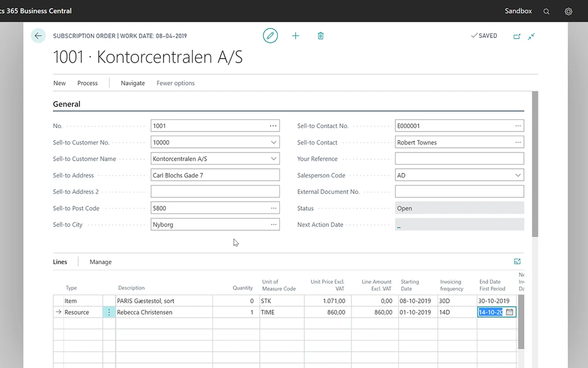
Task: Open the Manage menu in Lines
Action: coord(101,262)
